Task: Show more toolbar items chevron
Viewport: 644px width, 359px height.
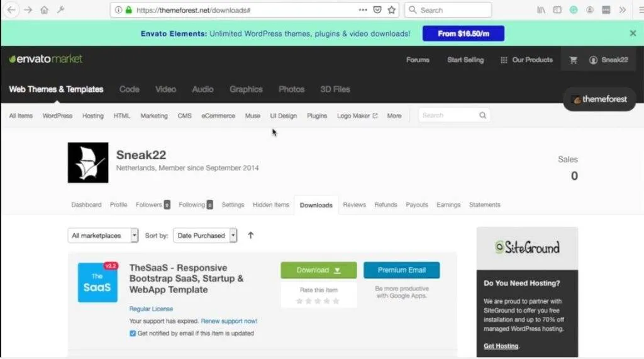Action: (622, 10)
